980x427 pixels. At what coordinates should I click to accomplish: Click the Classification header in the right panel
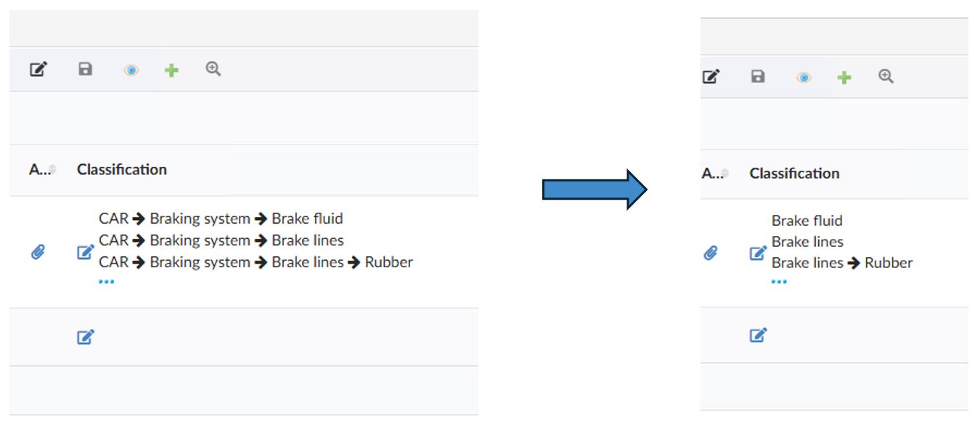[794, 173]
